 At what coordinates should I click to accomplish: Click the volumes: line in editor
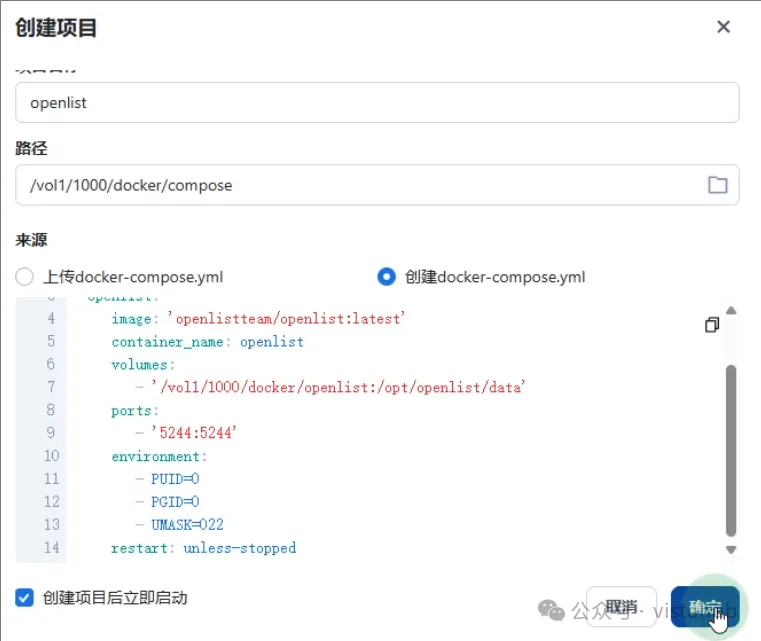pyautogui.click(x=143, y=364)
